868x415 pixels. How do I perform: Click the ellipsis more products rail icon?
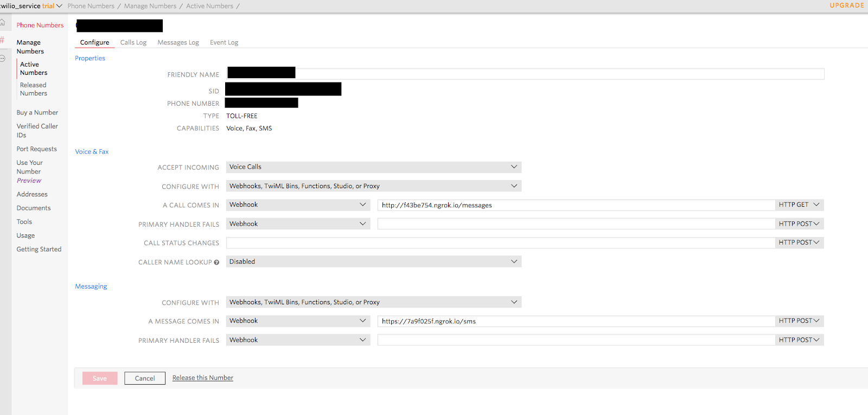click(x=2, y=58)
